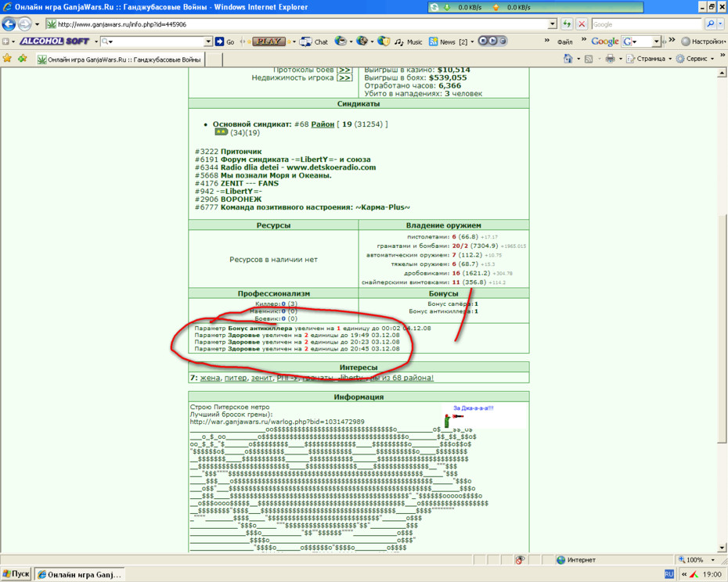The image size is (728, 582).
Task: Click the зенит interest link
Action: (x=261, y=378)
